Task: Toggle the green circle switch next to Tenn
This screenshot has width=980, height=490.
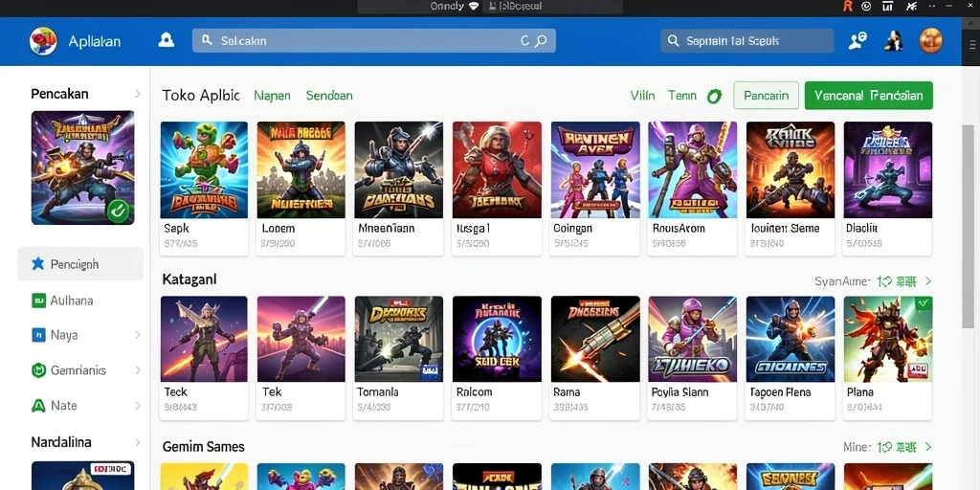Action: pos(714,97)
